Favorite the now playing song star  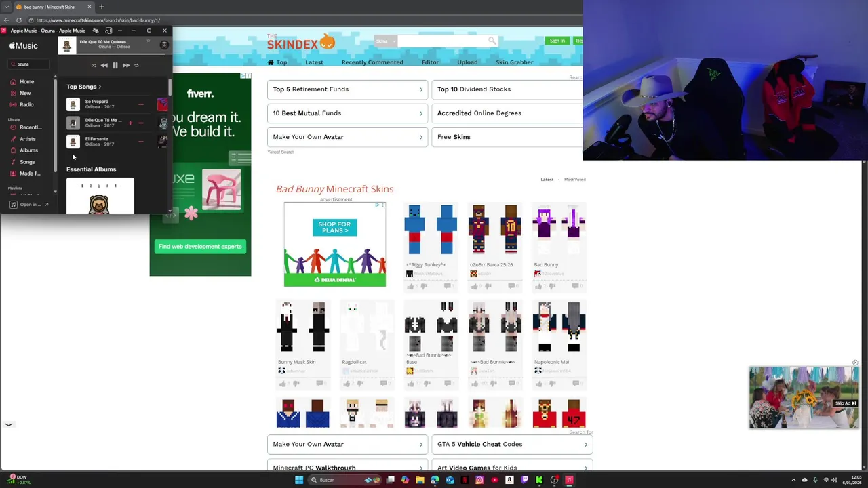(x=148, y=41)
